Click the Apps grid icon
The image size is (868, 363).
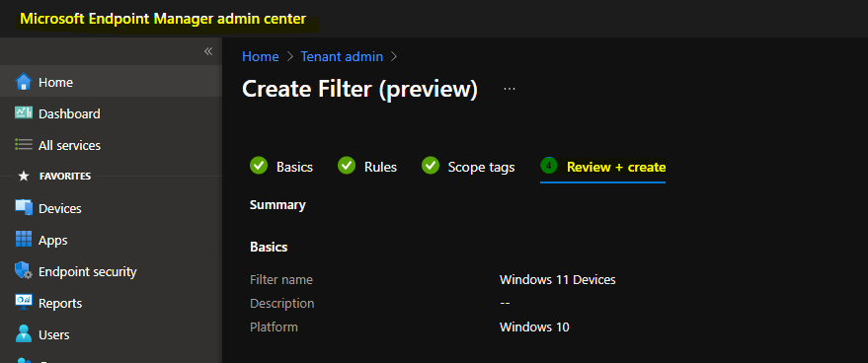[x=24, y=240]
